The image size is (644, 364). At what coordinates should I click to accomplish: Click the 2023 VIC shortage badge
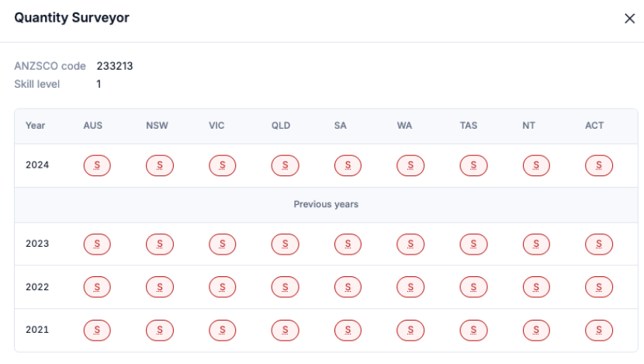tap(223, 244)
